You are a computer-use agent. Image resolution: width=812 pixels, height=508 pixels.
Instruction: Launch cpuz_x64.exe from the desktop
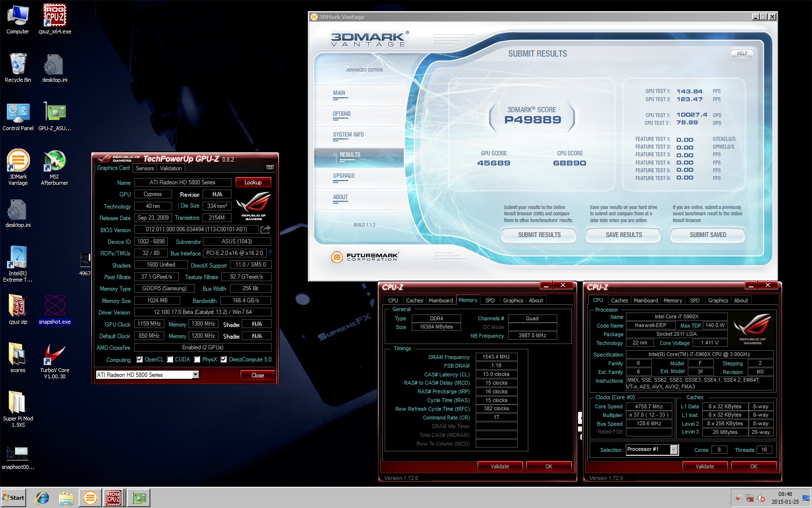[55, 19]
